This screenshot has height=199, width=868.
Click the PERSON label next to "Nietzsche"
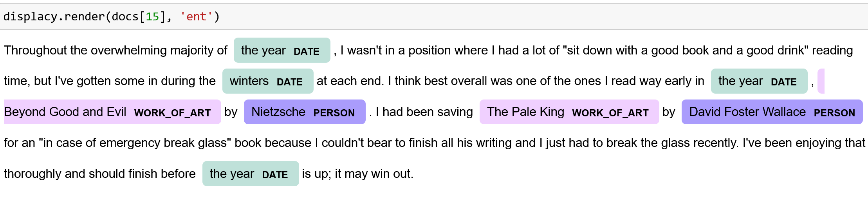click(334, 113)
